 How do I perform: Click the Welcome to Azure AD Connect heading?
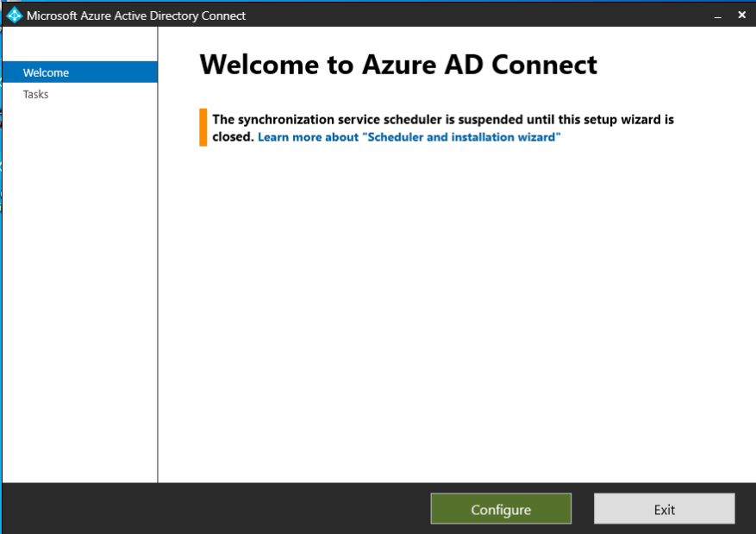[397, 65]
